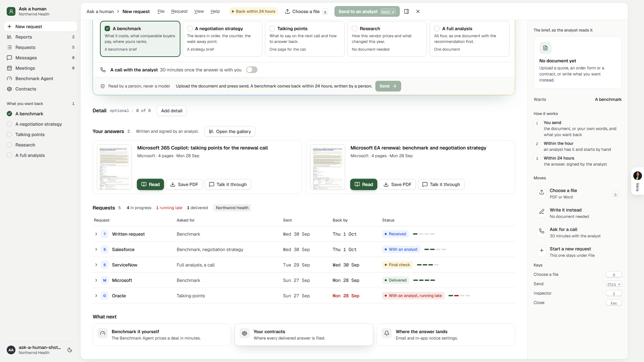The height and width of the screenshot is (362, 644).
Task: Open Meetings from the sidebar
Action: (40, 68)
